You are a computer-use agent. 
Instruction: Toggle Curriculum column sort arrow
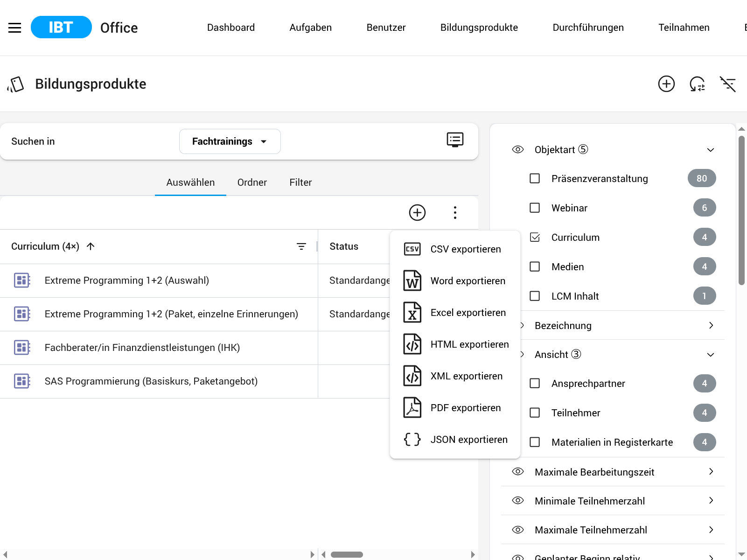coord(91,246)
